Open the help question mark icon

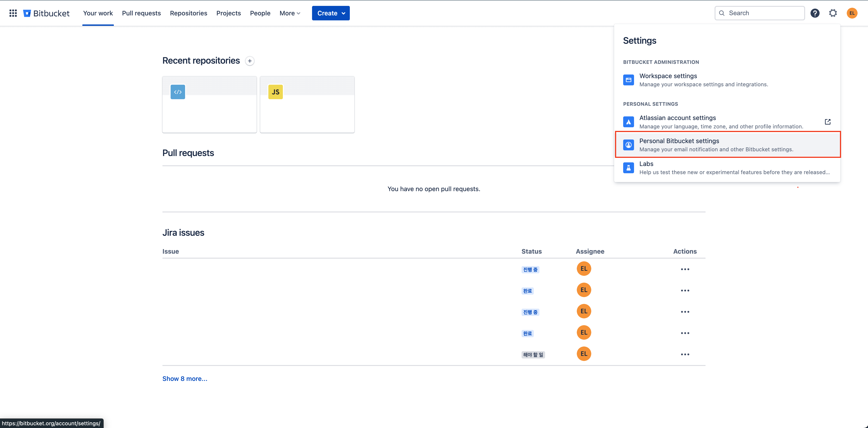(815, 13)
